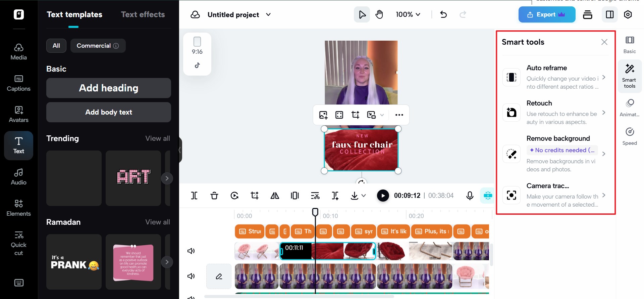
Task: Click the crop icon in timeline toolbar
Action: pyautogui.click(x=255, y=196)
